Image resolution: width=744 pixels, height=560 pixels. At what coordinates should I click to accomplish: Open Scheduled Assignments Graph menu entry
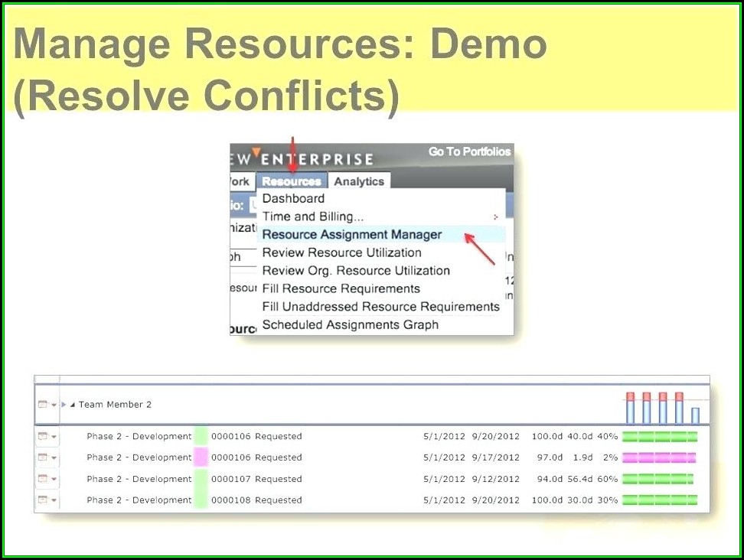pos(350,324)
